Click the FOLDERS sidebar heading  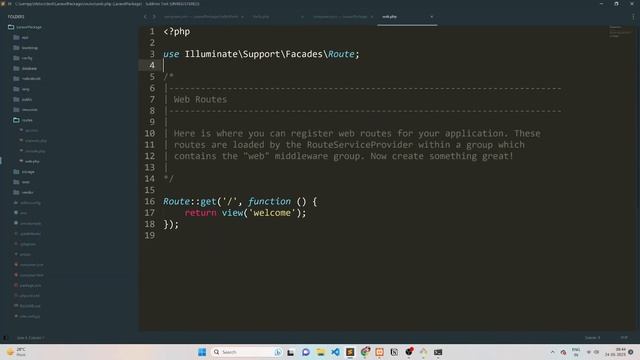click(16, 17)
